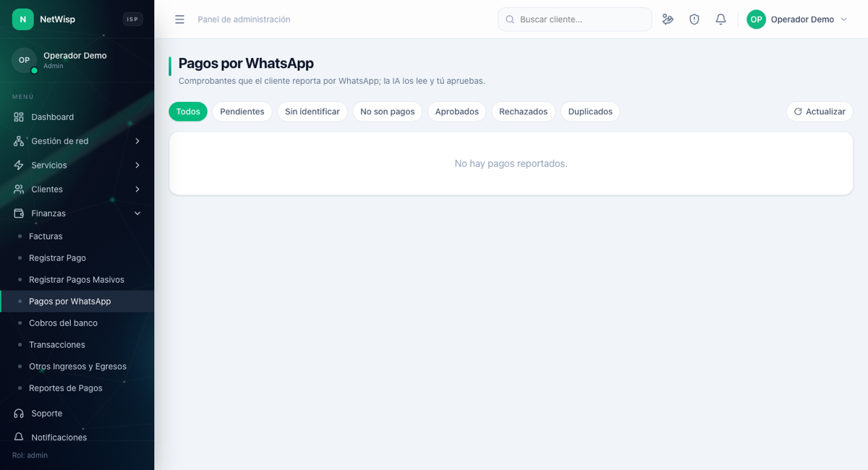Open notifications bell in top bar
The height and width of the screenshot is (470, 868).
point(720,20)
